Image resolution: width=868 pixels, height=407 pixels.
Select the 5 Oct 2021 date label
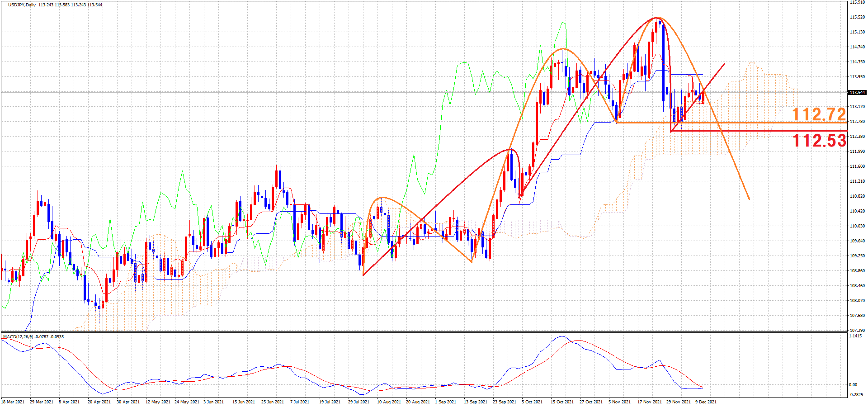532,402
